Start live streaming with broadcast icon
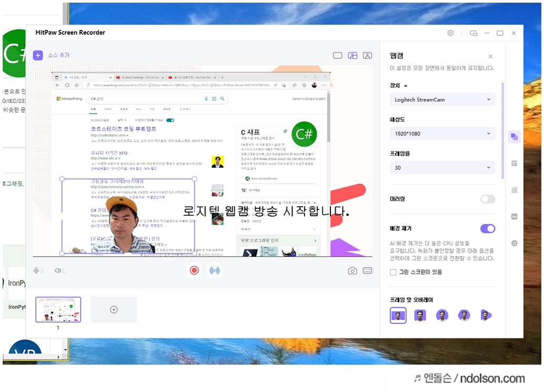Viewport: 544px width, 392px height. click(x=215, y=270)
